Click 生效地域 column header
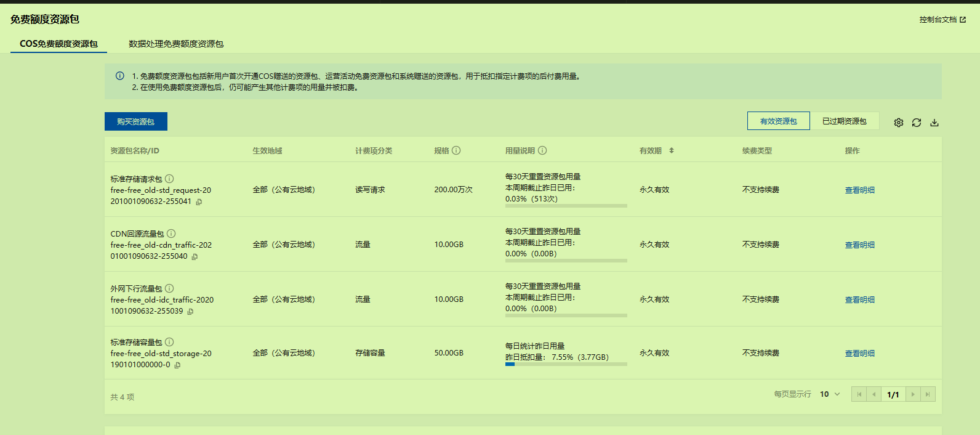This screenshot has height=435, width=980. [x=267, y=150]
